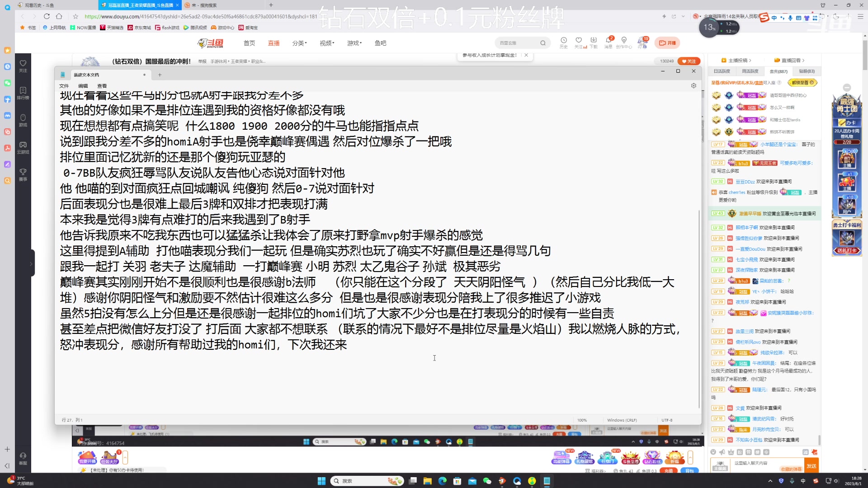Expand the collapsed left panel arrow handle
Image resolution: width=868 pixels, height=488 pixels.
coord(31,263)
